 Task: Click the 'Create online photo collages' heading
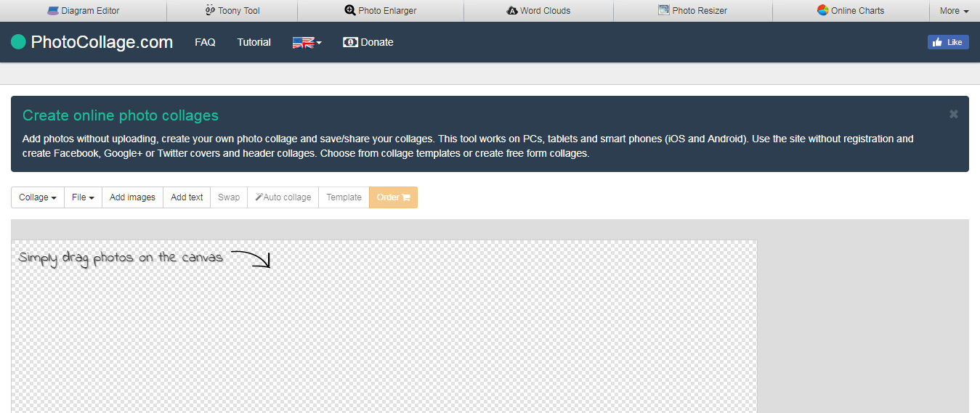pos(121,115)
